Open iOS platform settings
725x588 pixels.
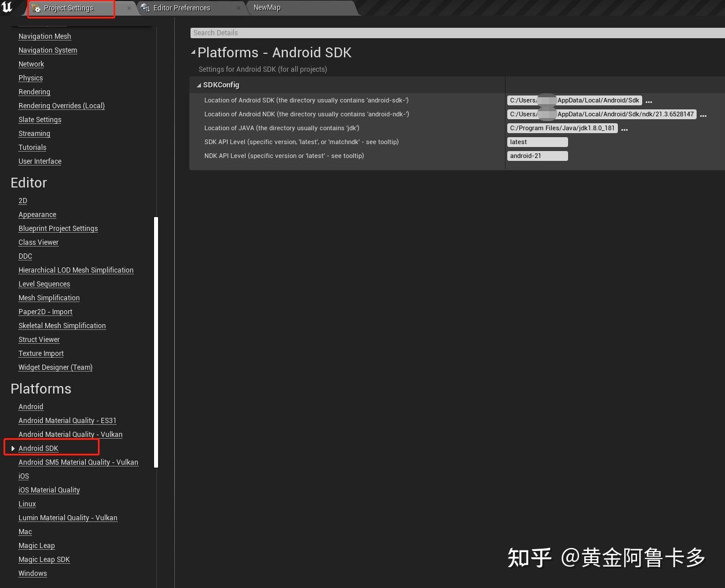(x=24, y=476)
